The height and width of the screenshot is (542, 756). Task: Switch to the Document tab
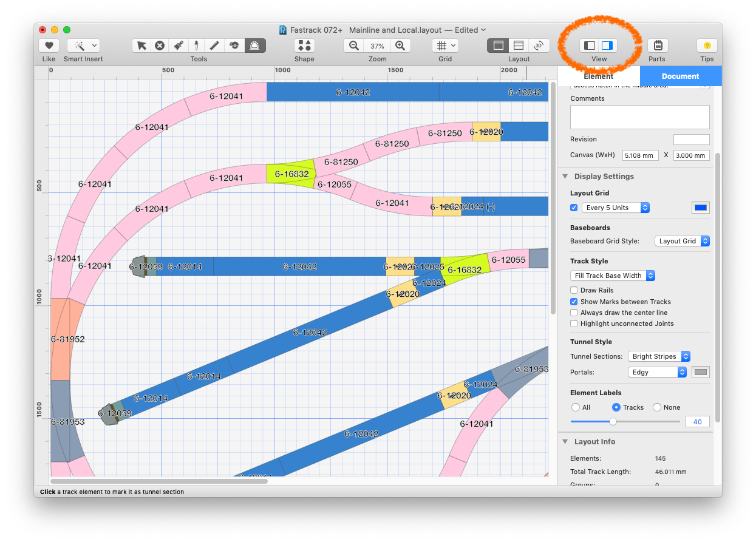tap(681, 76)
